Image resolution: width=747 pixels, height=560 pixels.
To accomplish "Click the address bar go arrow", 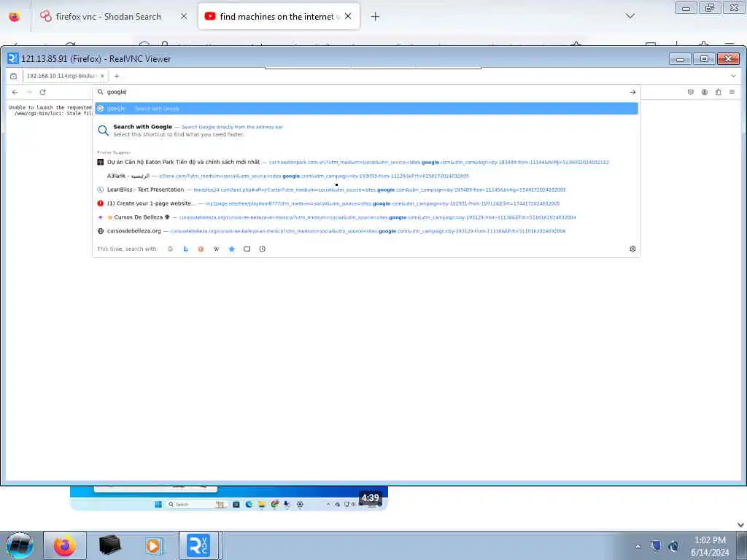I will click(x=632, y=92).
